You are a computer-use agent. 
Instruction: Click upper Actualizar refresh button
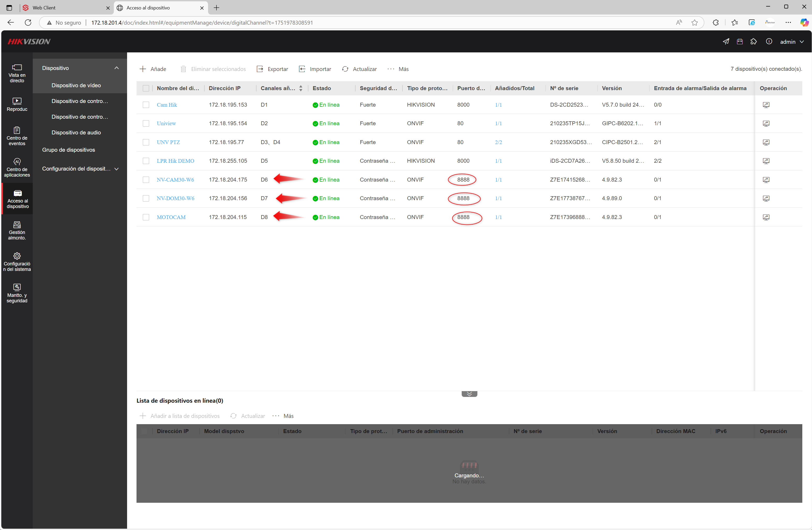click(359, 69)
